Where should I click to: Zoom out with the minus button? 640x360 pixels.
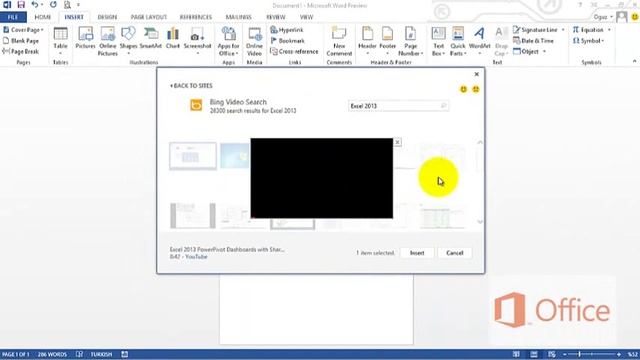tap(565, 354)
